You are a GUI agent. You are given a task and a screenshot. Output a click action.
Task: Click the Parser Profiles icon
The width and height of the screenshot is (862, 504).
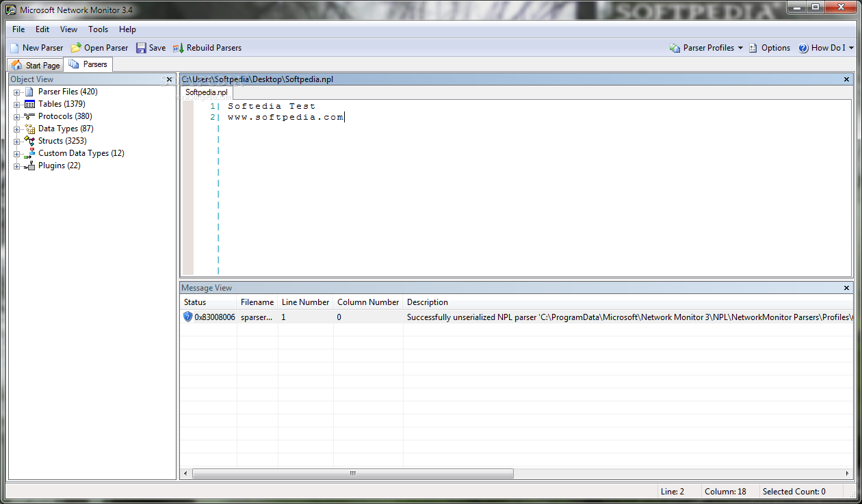tap(675, 48)
